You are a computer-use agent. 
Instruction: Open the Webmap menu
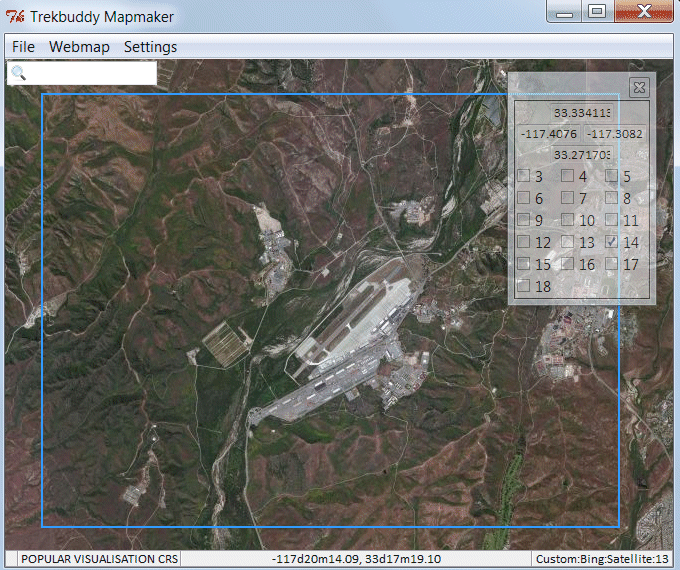79,47
